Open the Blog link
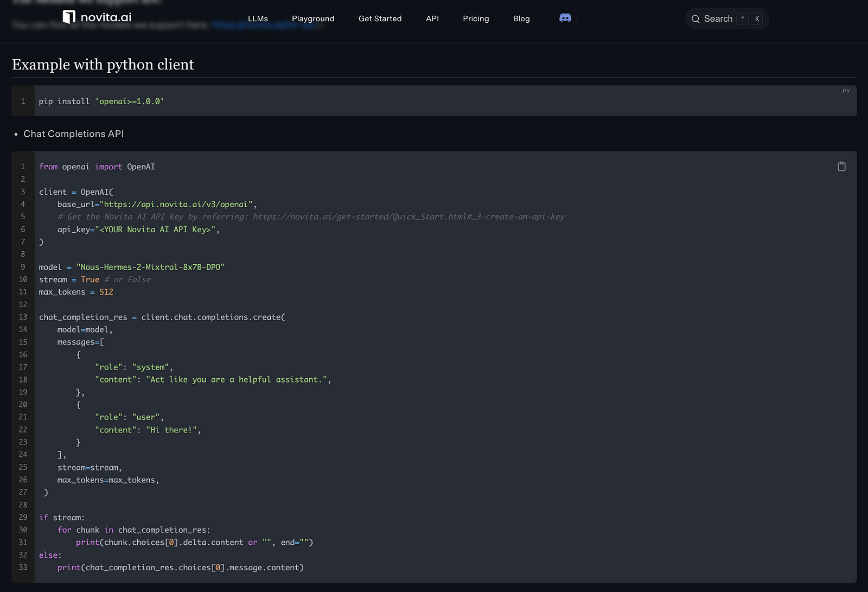Screen dimensions: 868x592 [521, 18]
